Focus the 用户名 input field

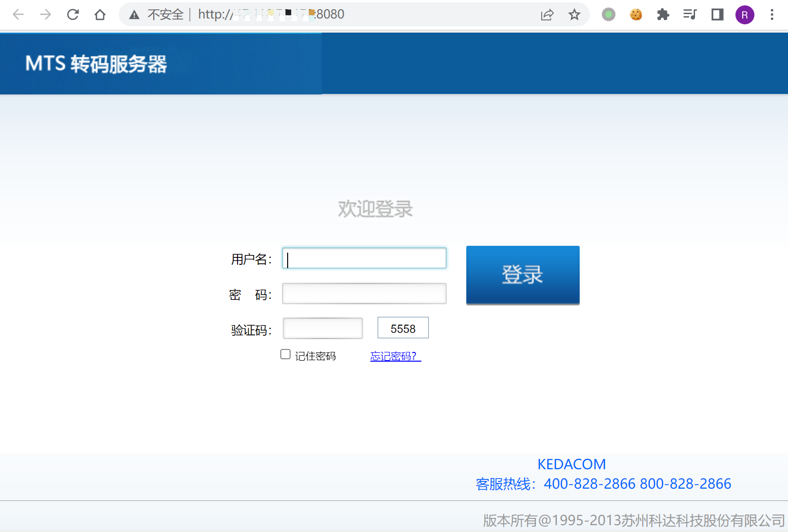pyautogui.click(x=364, y=258)
